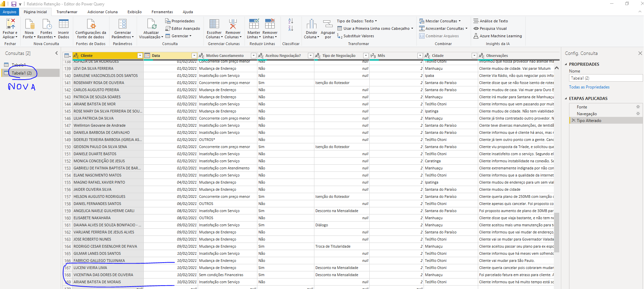
Task: Click the Agrupar por icon
Action: coord(328,24)
